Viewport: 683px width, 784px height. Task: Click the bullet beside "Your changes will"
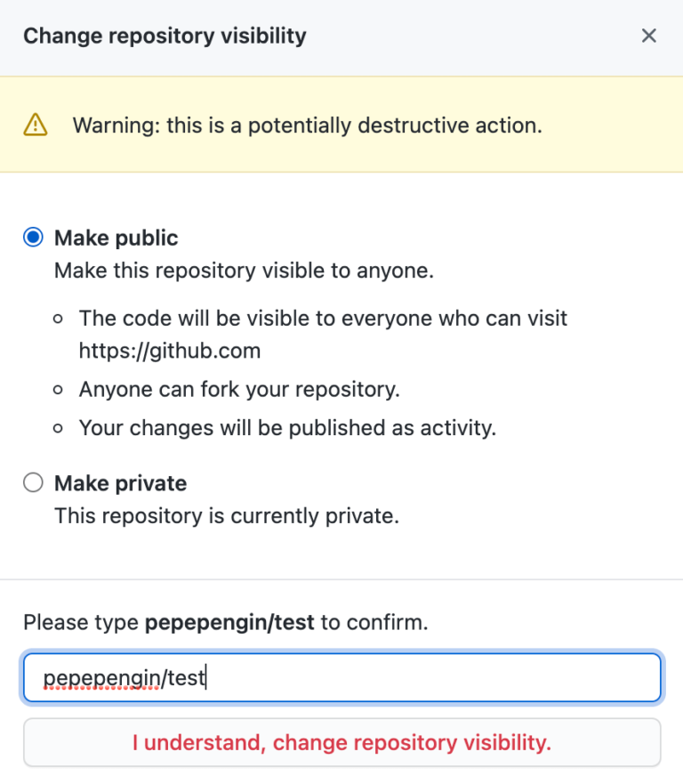[59, 428]
